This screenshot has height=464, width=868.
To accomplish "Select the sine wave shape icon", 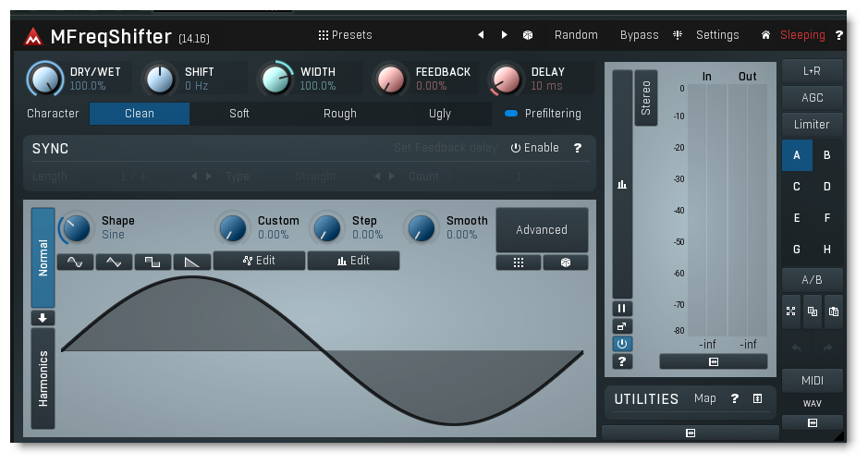I will [x=75, y=262].
